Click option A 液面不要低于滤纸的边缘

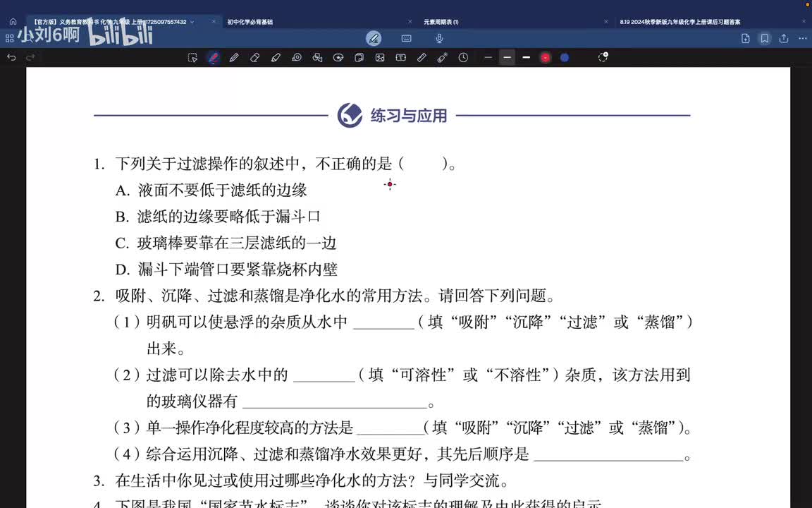[x=211, y=190]
